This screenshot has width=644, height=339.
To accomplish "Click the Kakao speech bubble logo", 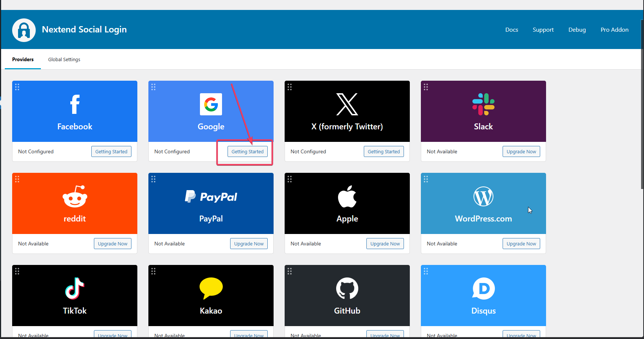I will click(211, 289).
